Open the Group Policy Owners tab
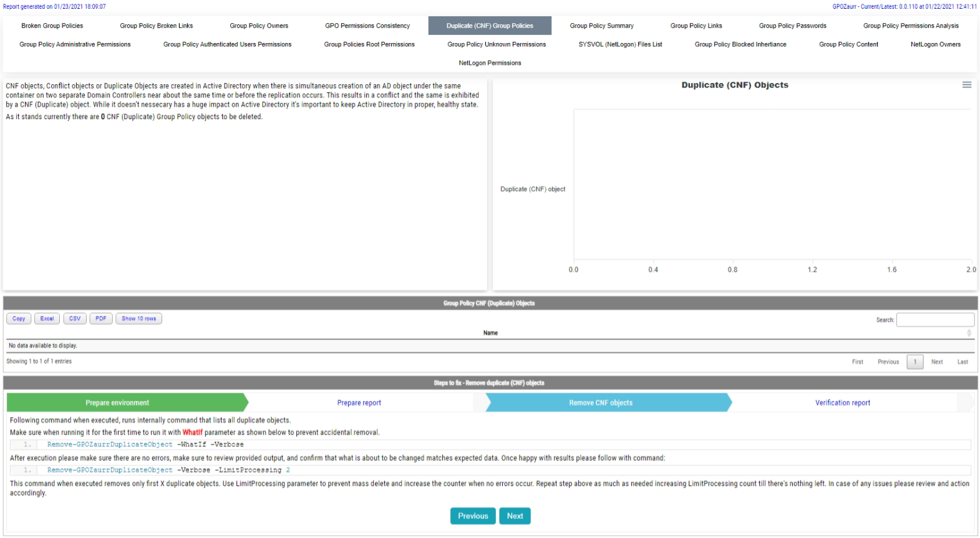The width and height of the screenshot is (980, 538). [x=259, y=26]
